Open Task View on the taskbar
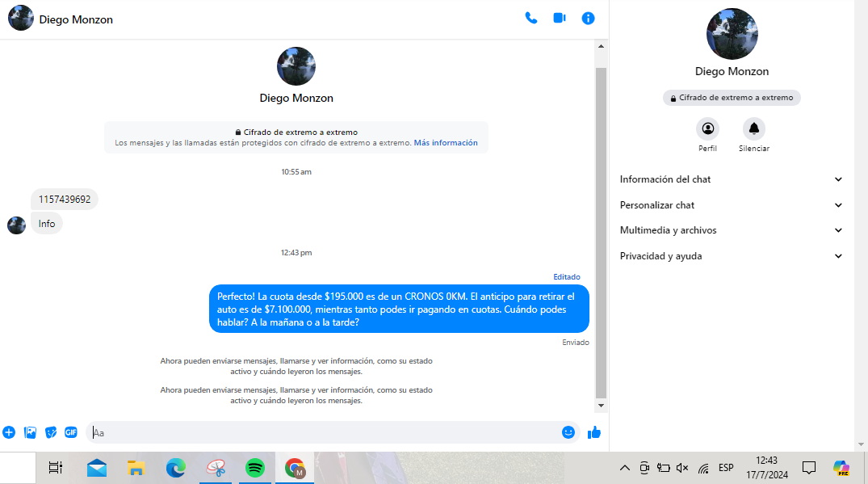Viewport: 868px width, 484px height. [56, 468]
